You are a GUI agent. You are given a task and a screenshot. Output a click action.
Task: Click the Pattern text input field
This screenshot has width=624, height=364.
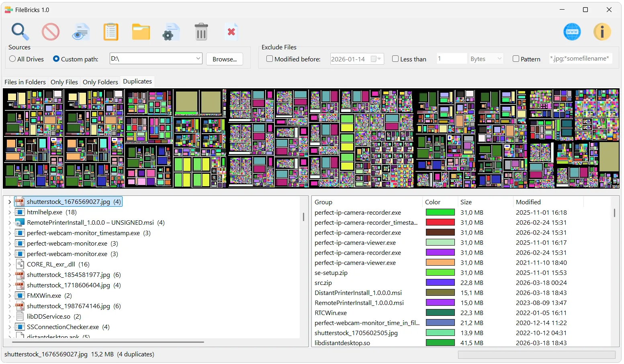581,59
